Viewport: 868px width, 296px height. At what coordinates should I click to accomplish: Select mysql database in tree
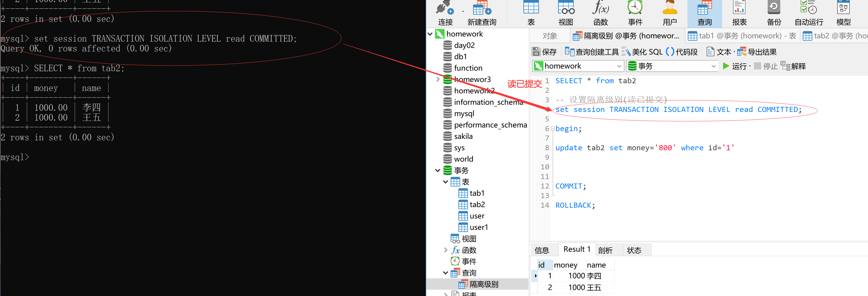click(464, 113)
